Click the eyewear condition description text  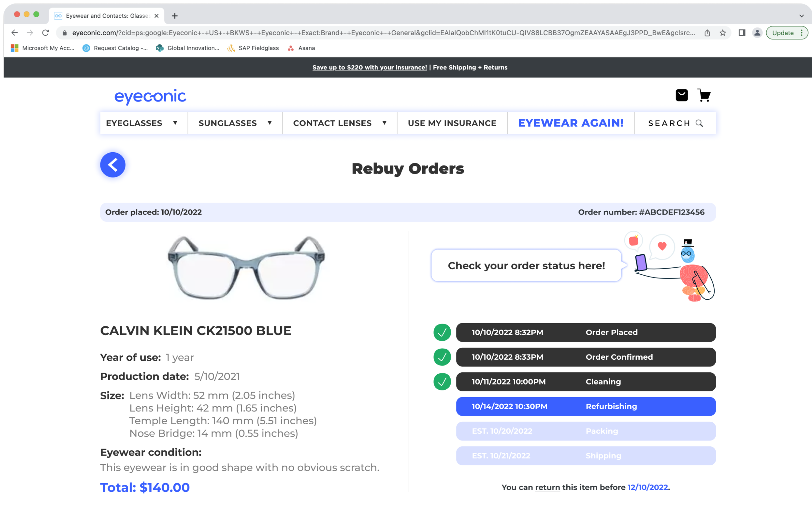[240, 467]
